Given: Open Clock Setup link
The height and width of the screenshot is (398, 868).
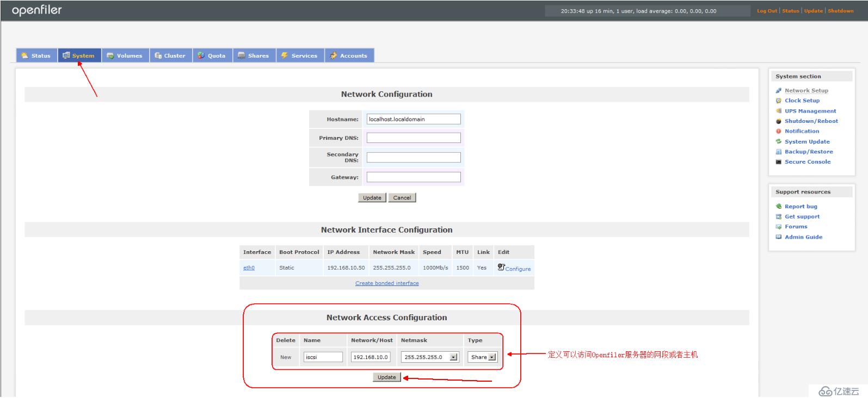Looking at the screenshot, I should pyautogui.click(x=802, y=101).
